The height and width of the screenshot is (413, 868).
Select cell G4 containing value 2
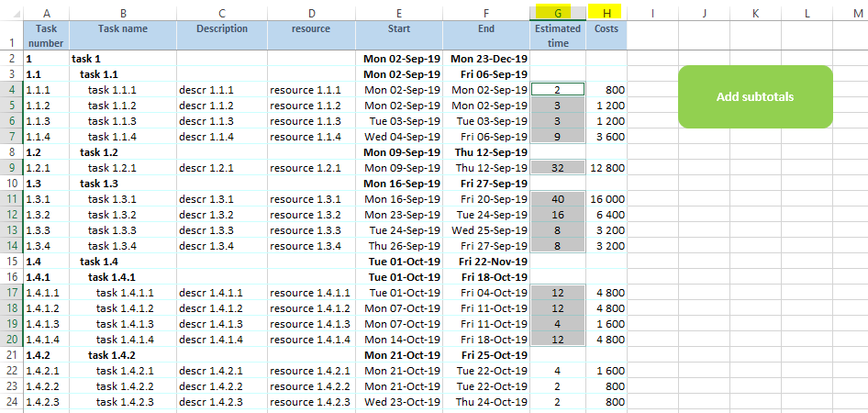pos(558,89)
